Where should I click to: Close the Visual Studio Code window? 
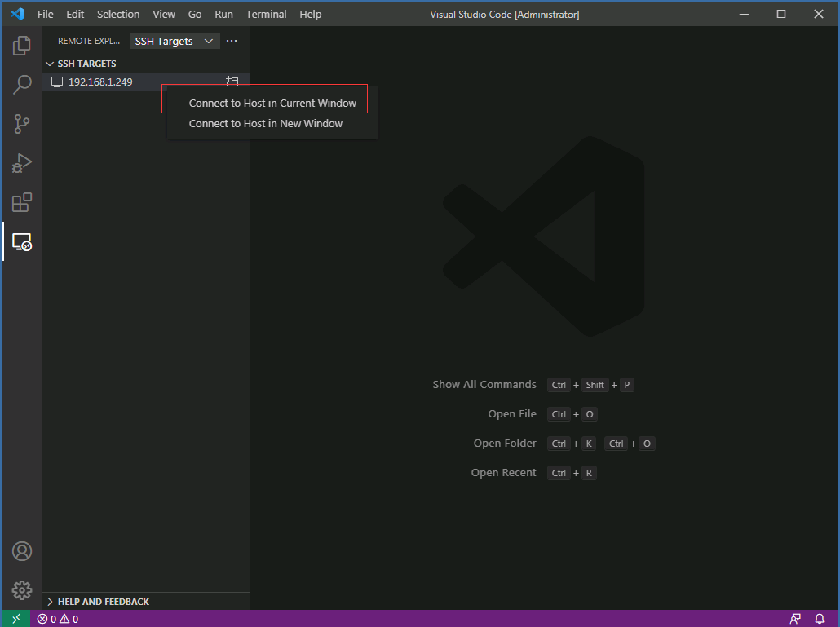coord(819,15)
